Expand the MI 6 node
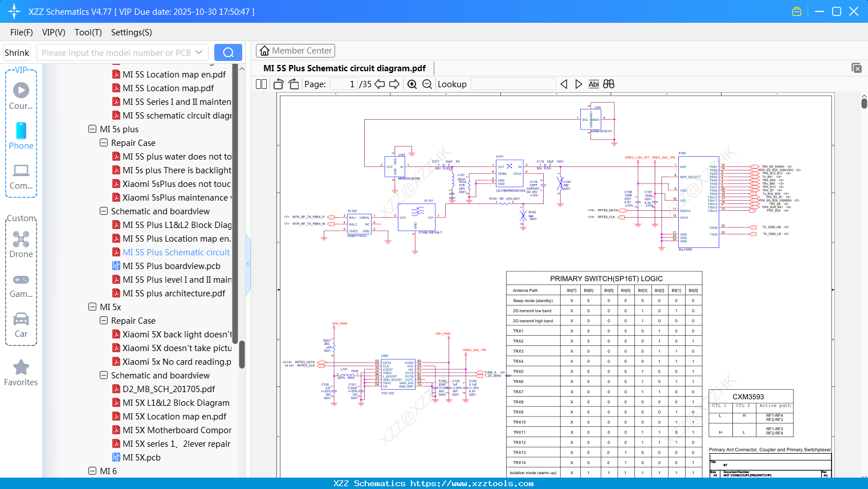The width and height of the screenshot is (868, 489). click(92, 471)
